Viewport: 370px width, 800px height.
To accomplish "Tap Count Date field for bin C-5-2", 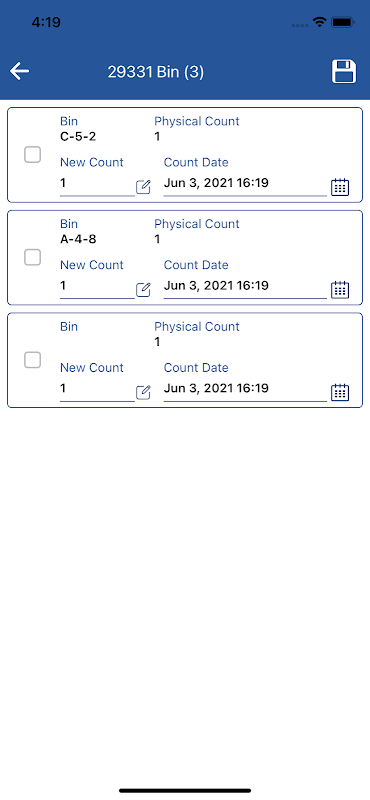I will [245, 184].
